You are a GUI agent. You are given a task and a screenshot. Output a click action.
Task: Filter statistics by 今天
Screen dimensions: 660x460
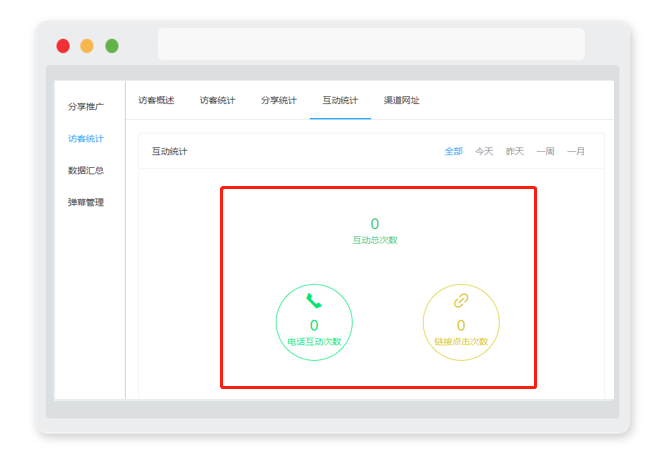pyautogui.click(x=484, y=151)
